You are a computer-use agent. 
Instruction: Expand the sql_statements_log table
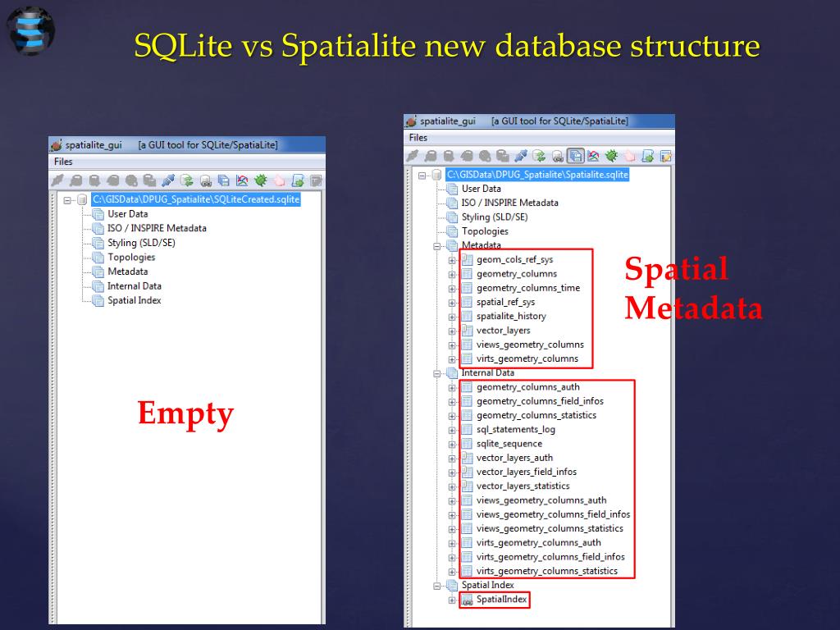pos(452,430)
